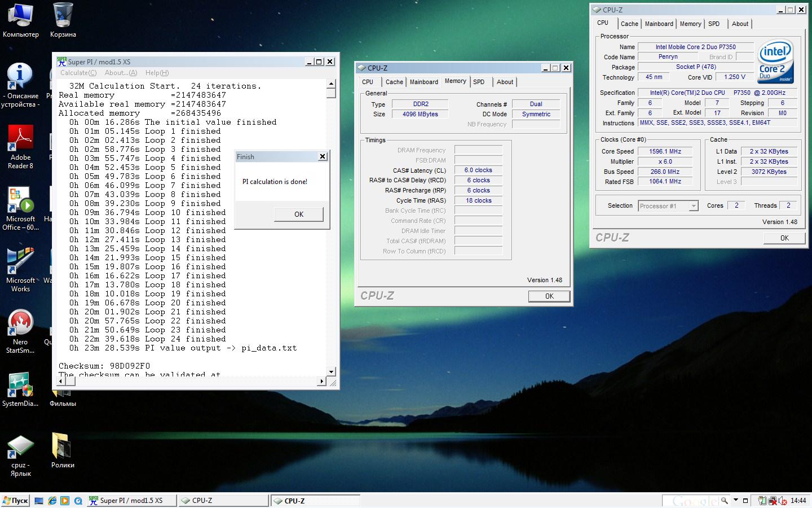The width and height of the screenshot is (812, 508).
Task: Select Cache tab in top-right CPU-Z window
Action: (629, 24)
